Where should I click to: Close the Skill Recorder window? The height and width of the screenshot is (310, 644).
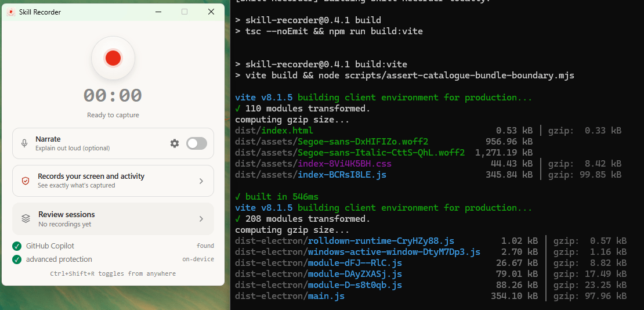[x=211, y=12]
